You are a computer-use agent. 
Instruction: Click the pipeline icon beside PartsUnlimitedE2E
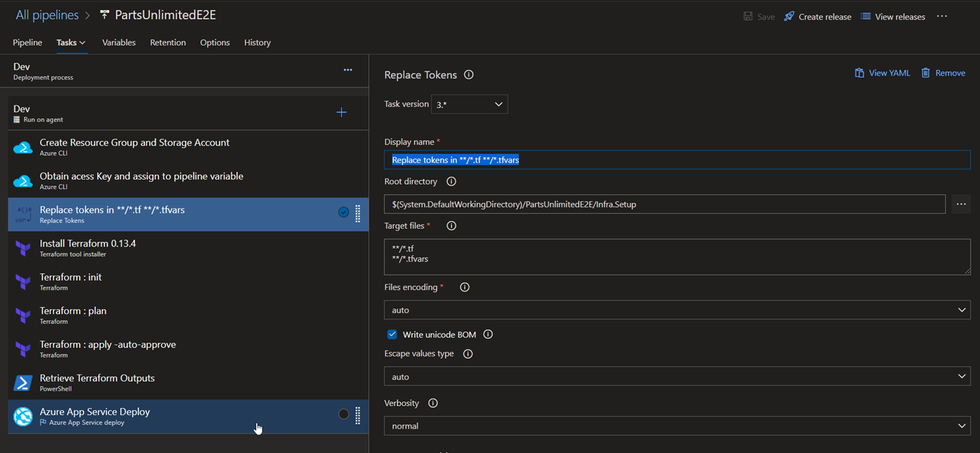point(105,15)
